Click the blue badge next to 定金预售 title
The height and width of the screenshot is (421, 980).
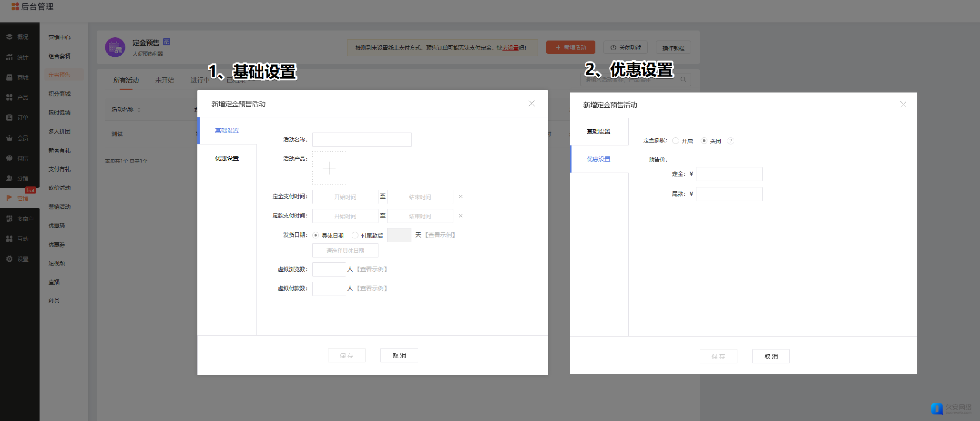click(x=166, y=41)
